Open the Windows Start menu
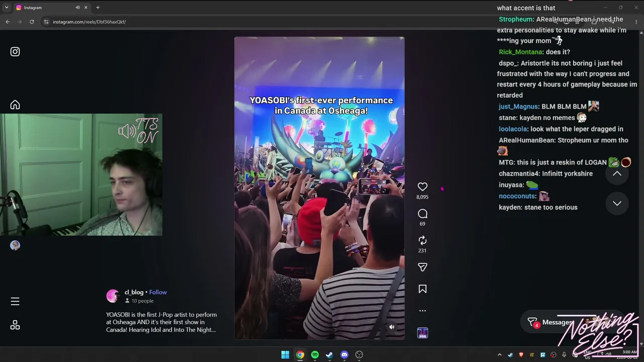Screen dimensions: 644x362 [x=285, y=355]
